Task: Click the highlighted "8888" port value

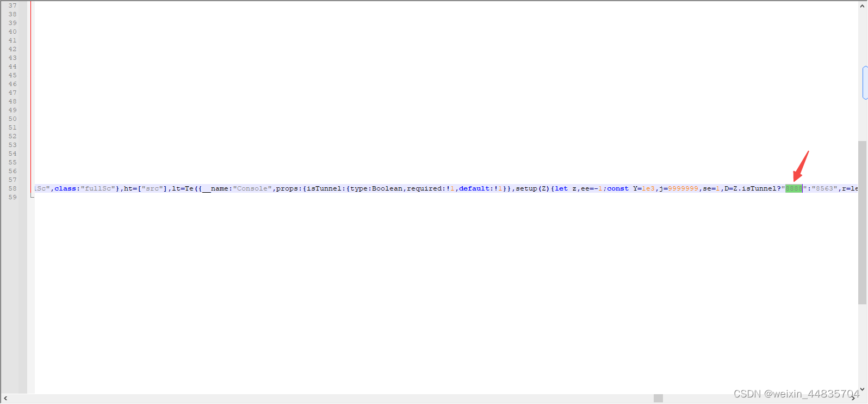Action: pos(793,188)
